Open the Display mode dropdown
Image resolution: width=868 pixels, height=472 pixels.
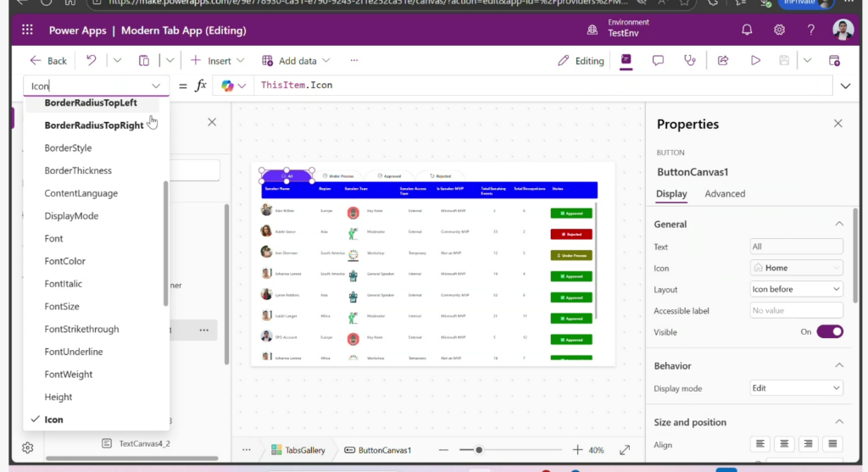tap(796, 388)
